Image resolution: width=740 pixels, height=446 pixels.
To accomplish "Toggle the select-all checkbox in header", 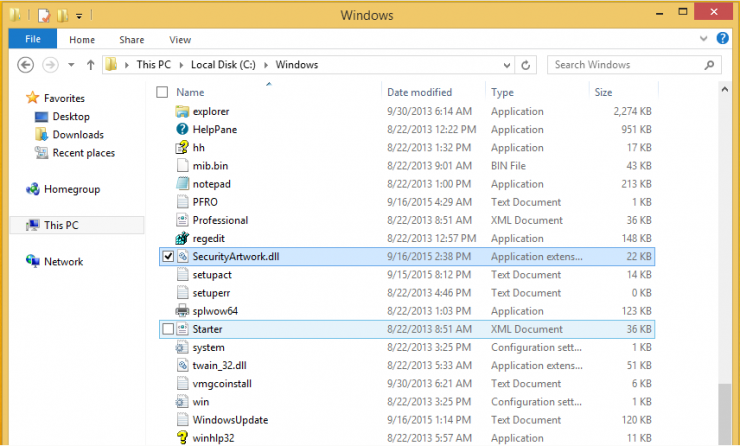I will [x=162, y=92].
